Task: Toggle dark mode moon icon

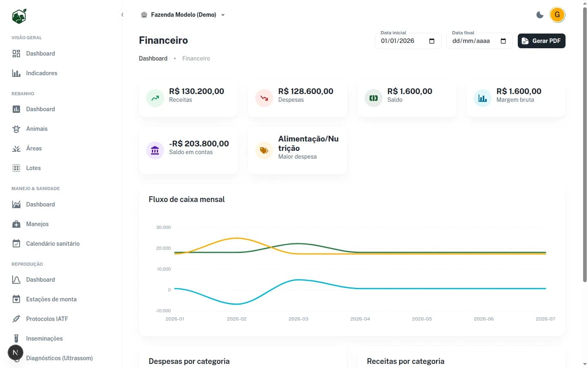Action: (x=540, y=15)
